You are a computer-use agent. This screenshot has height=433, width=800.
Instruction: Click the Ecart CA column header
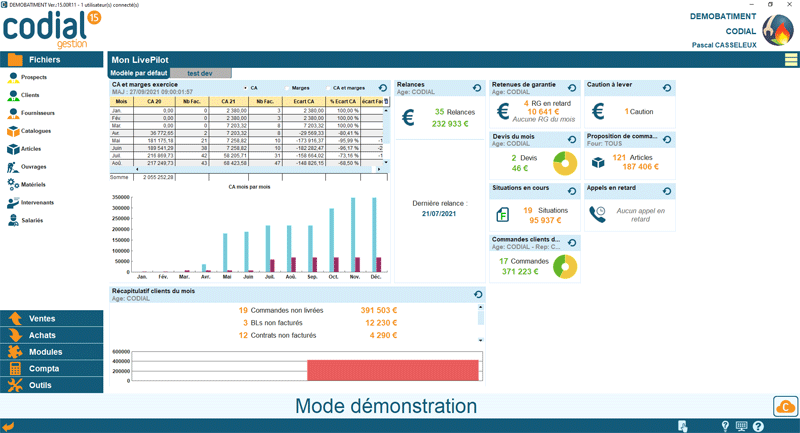[x=304, y=101]
